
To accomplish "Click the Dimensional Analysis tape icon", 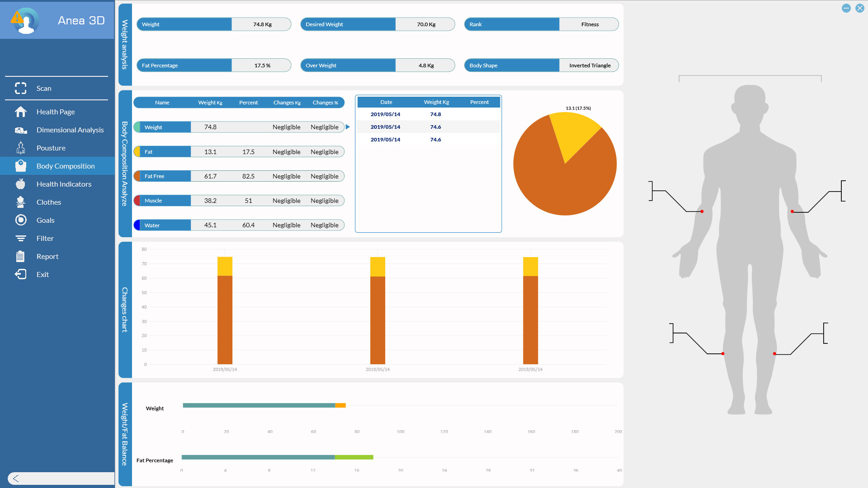I will [x=20, y=130].
